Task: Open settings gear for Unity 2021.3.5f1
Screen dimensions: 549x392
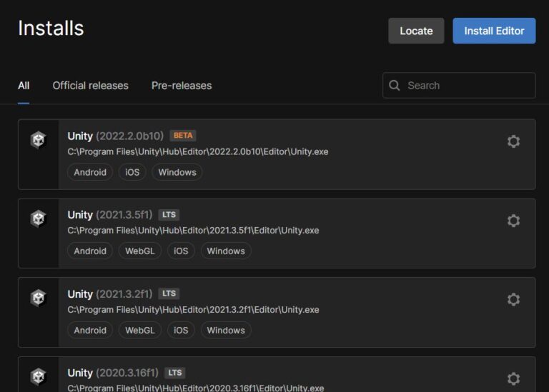Action: point(513,221)
